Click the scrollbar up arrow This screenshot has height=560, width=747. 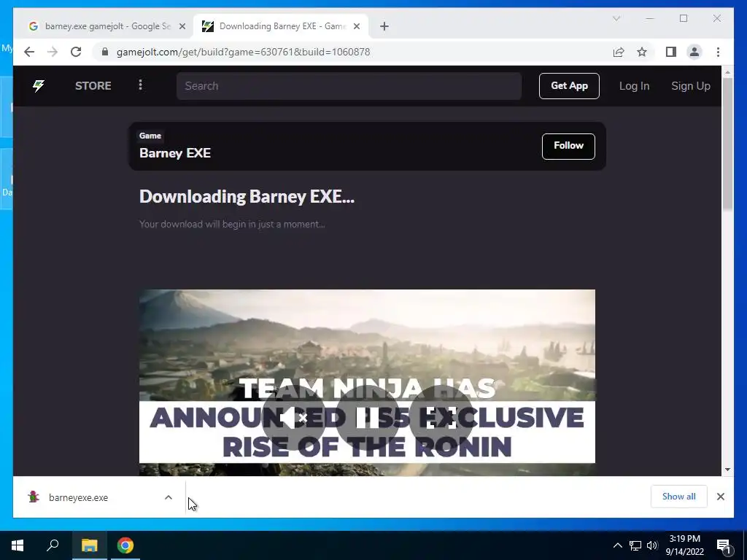(x=727, y=72)
